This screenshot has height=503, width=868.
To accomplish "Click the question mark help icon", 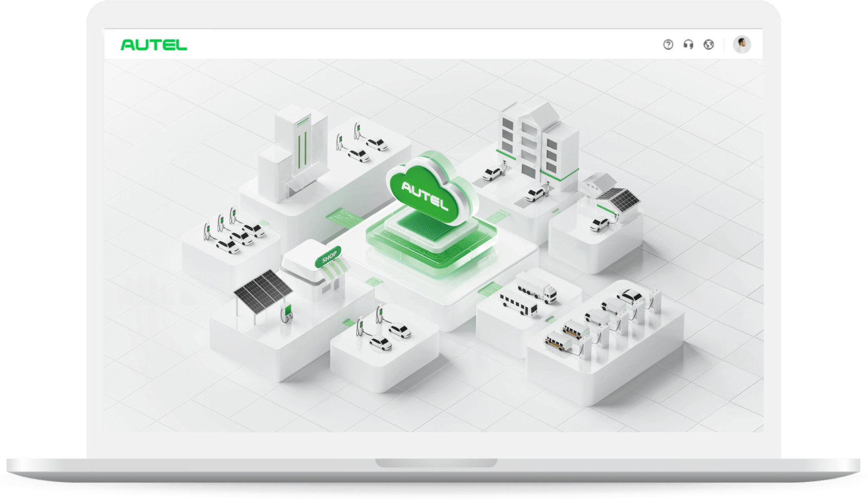I will coord(668,45).
